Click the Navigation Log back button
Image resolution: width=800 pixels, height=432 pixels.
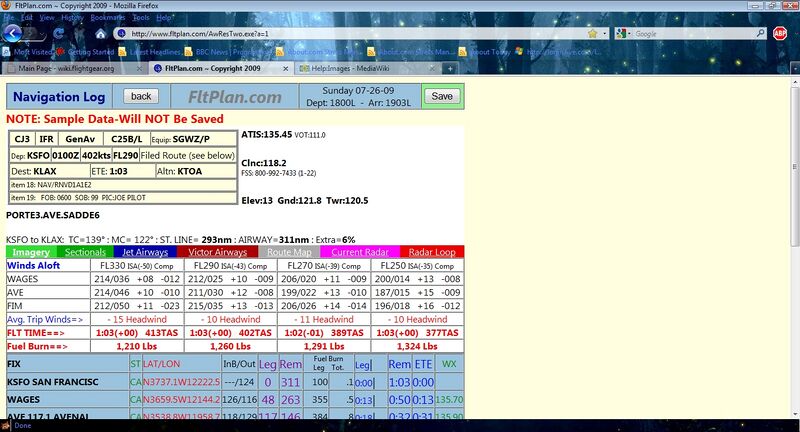point(141,96)
